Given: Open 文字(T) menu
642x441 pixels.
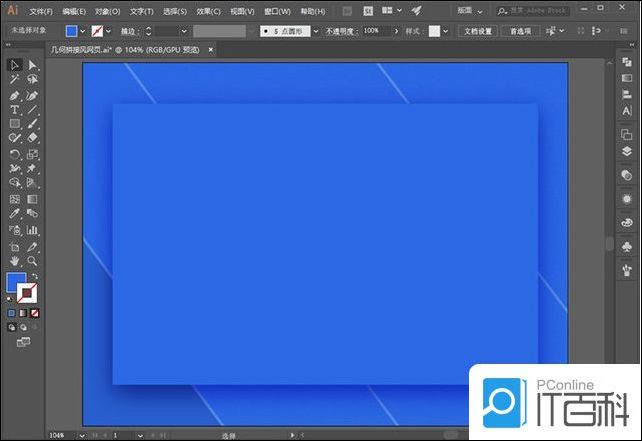Looking at the screenshot, I should point(141,11).
